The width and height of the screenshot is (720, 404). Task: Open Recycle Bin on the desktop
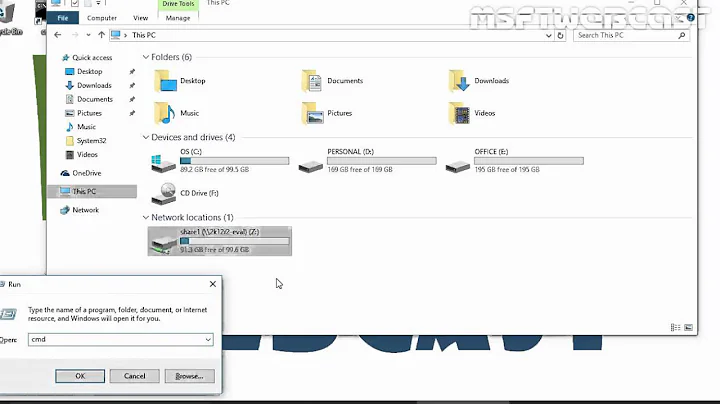pos(10,18)
